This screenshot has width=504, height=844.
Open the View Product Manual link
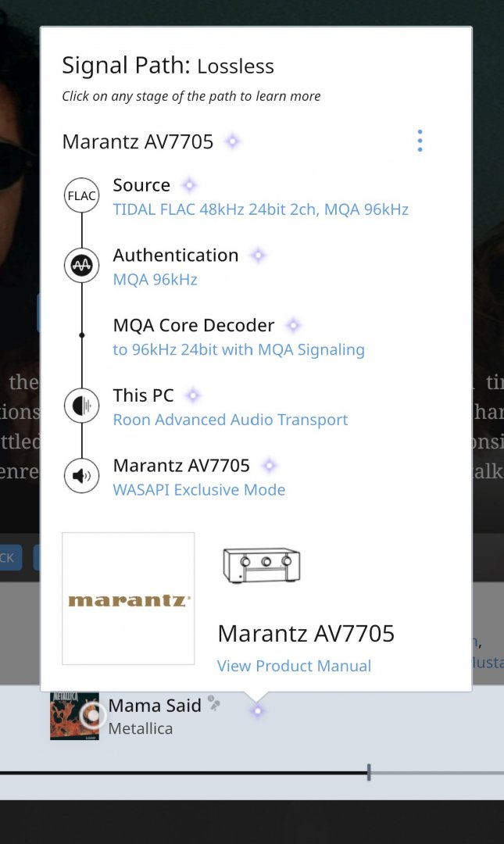294,666
